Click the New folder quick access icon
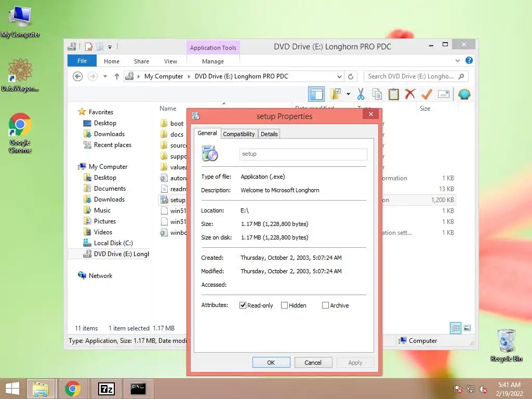This screenshot has height=399, width=532. click(100, 46)
